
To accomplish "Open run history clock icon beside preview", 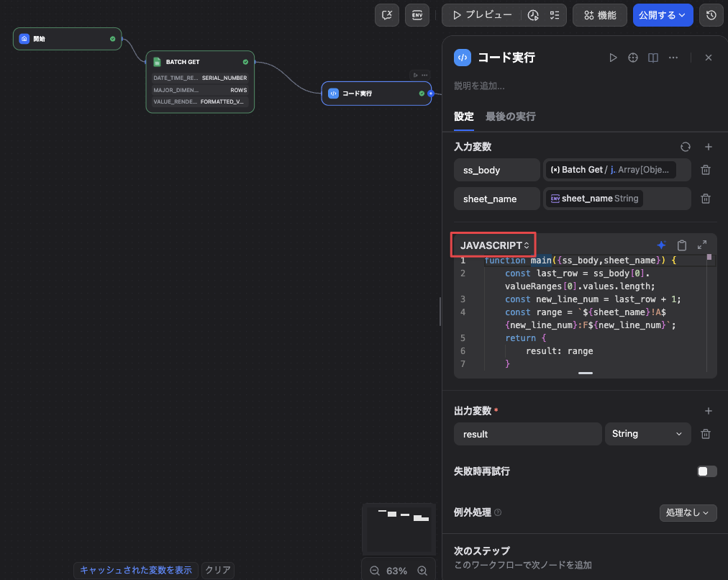I will click(x=533, y=15).
